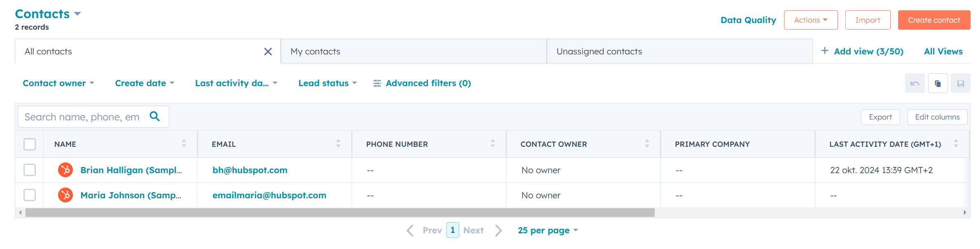Click the clone view copy icon
980x249 pixels.
click(x=938, y=83)
